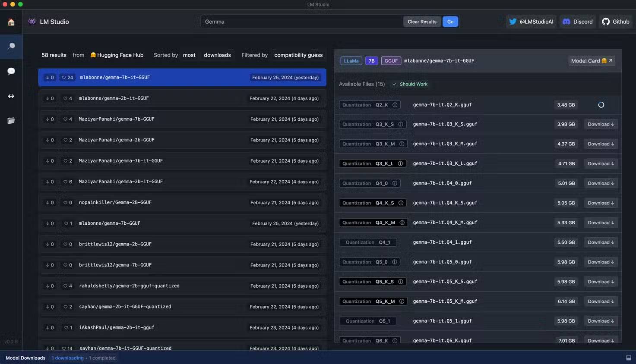Open the Github link button
The width and height of the screenshot is (636, 364).
coord(616,22)
